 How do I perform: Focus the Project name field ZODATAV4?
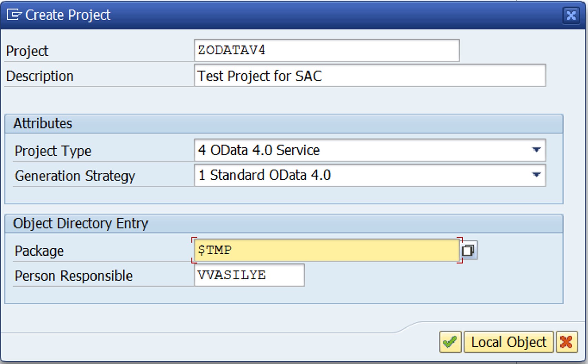pyautogui.click(x=327, y=50)
